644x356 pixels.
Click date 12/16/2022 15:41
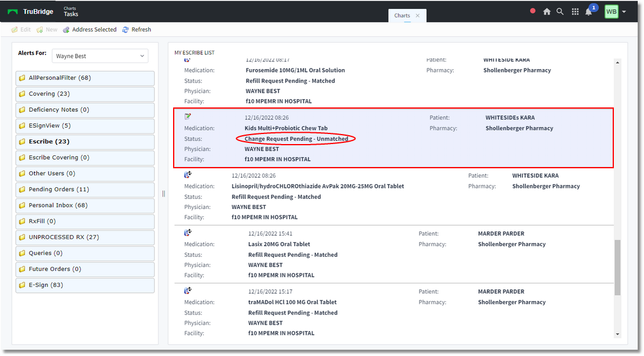(x=270, y=233)
